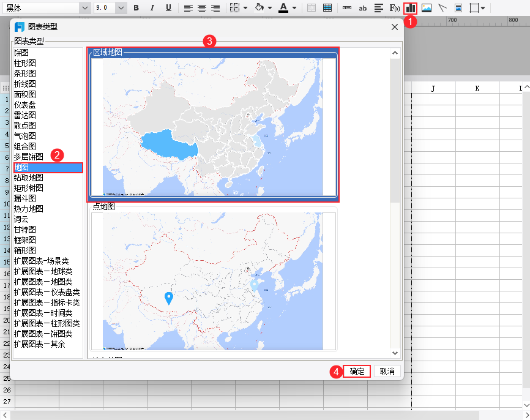Open the formula editor with the F(x) icon

tap(394, 8)
